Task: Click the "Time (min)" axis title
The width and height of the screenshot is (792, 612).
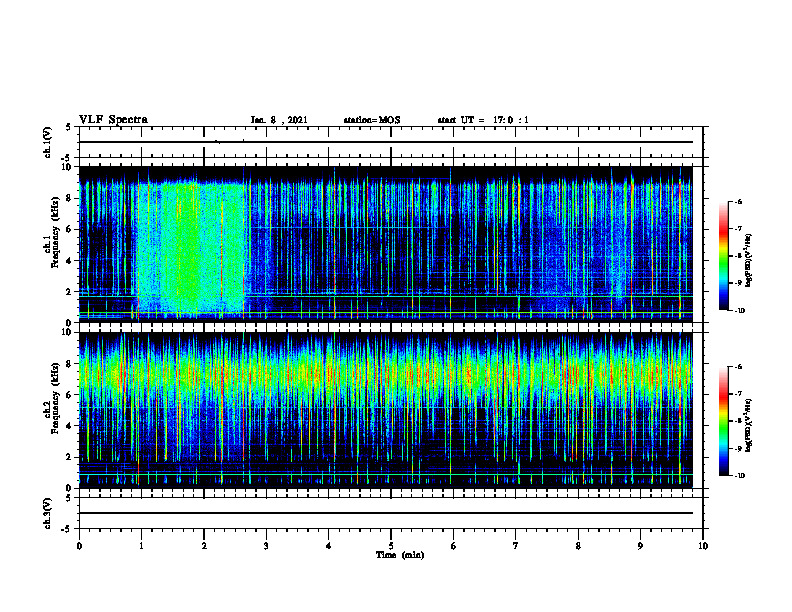Action: pyautogui.click(x=400, y=555)
